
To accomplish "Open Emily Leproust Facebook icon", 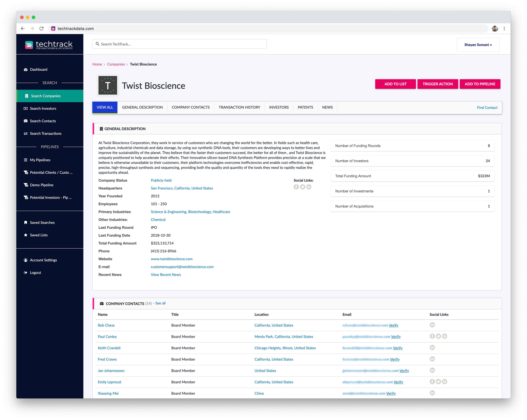I will (x=432, y=382).
